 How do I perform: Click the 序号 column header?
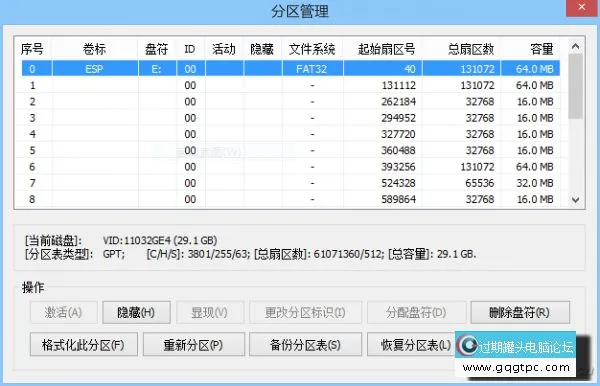pos(33,49)
